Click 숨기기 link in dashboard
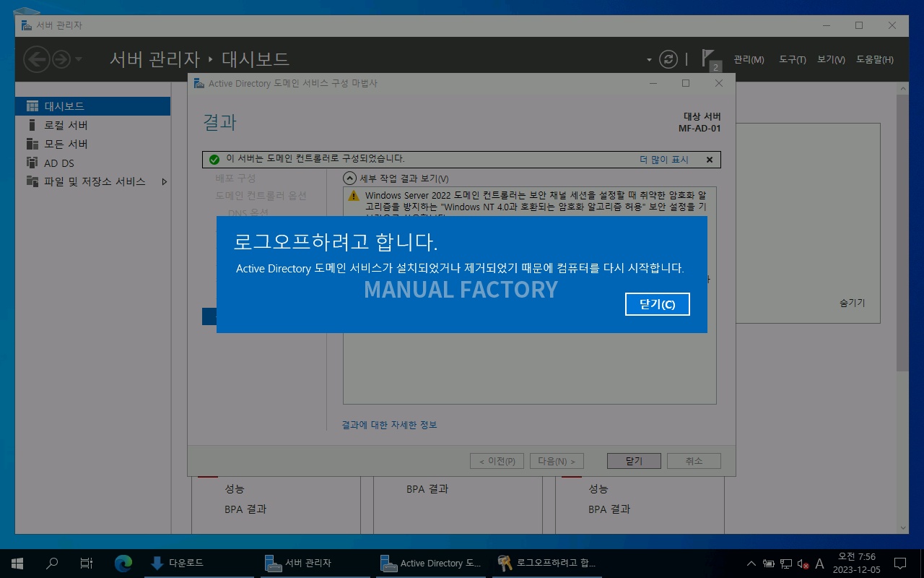Viewport: 924px width, 578px height. click(x=852, y=303)
